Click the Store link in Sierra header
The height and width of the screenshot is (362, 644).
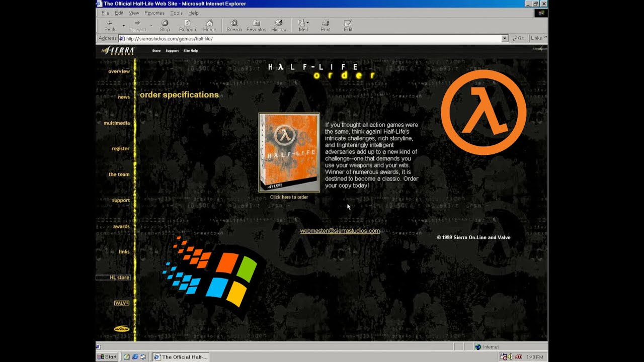pos(156,51)
